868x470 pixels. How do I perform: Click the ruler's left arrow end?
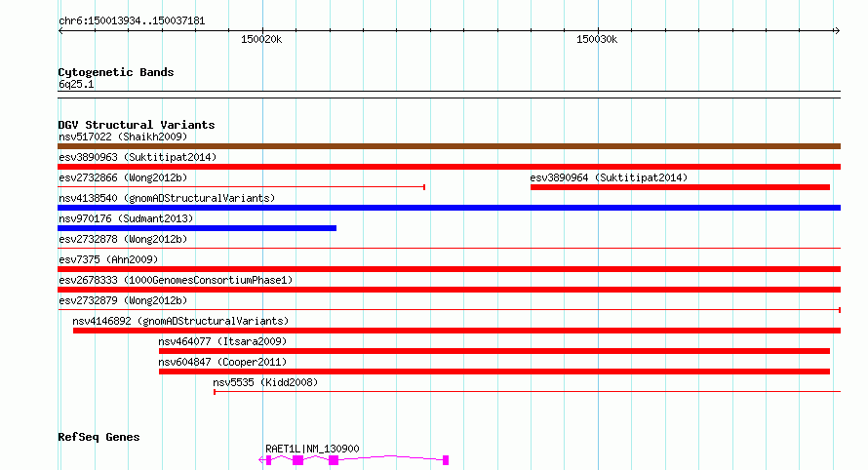point(60,31)
